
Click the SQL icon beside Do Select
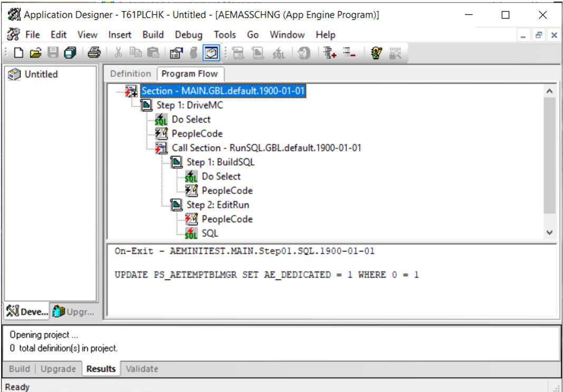point(161,120)
